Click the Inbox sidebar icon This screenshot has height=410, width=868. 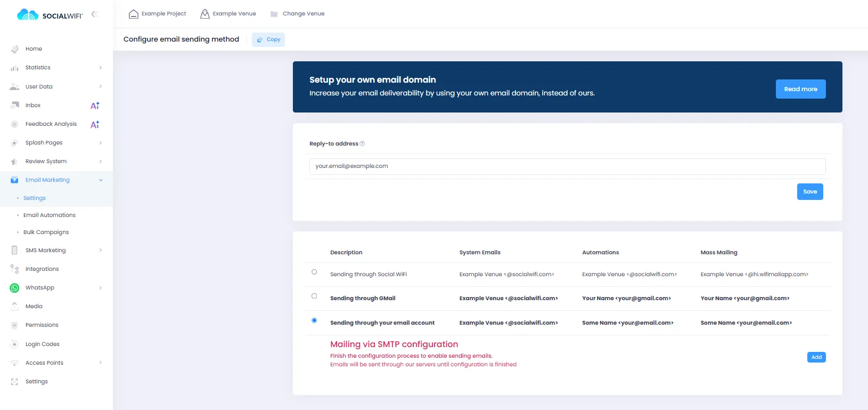click(14, 105)
